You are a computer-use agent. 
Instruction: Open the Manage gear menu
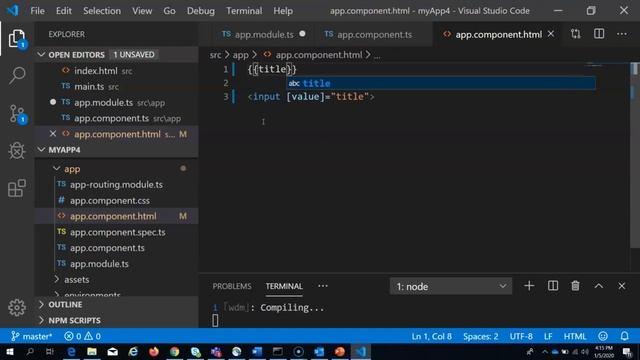point(17,307)
